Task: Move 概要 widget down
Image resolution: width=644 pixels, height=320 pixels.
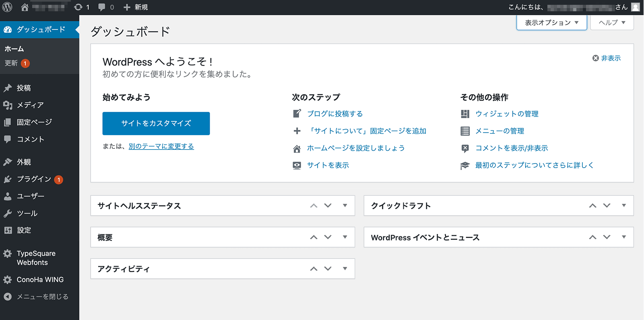Action: (328, 237)
